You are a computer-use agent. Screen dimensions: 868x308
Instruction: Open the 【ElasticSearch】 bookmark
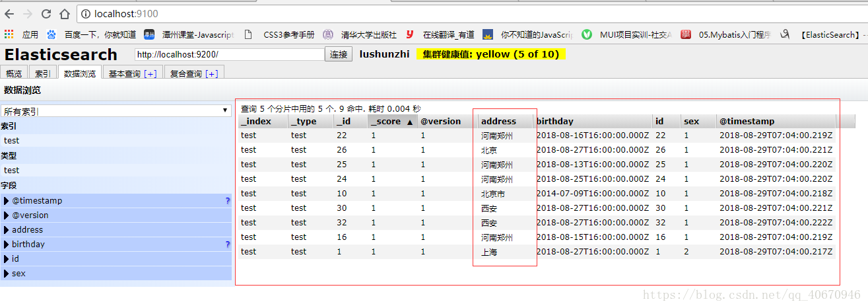tap(823, 34)
